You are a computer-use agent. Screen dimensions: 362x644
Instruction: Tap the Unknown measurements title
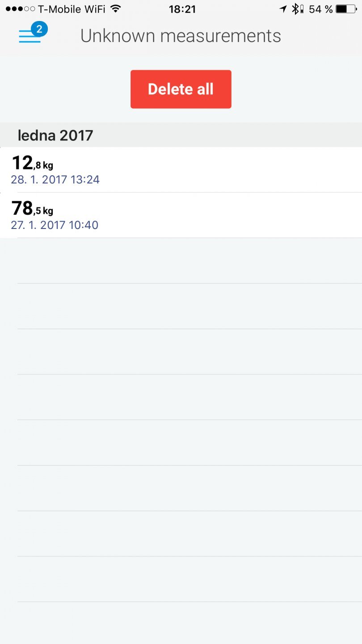coord(181,36)
